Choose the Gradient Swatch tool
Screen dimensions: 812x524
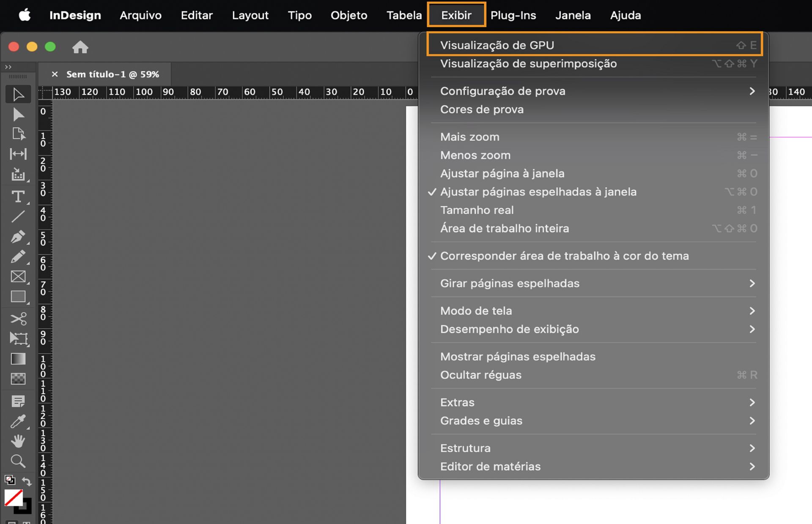point(18,359)
